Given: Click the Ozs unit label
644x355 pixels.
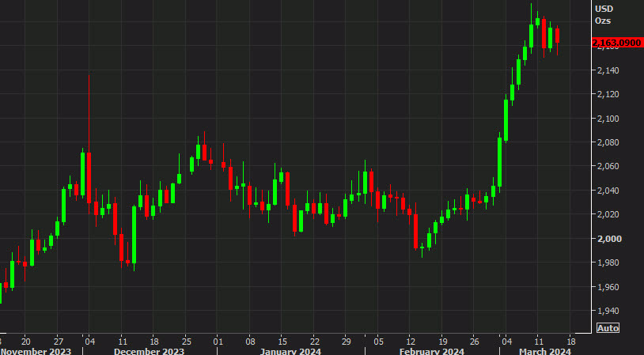Looking at the screenshot, I should [x=603, y=21].
